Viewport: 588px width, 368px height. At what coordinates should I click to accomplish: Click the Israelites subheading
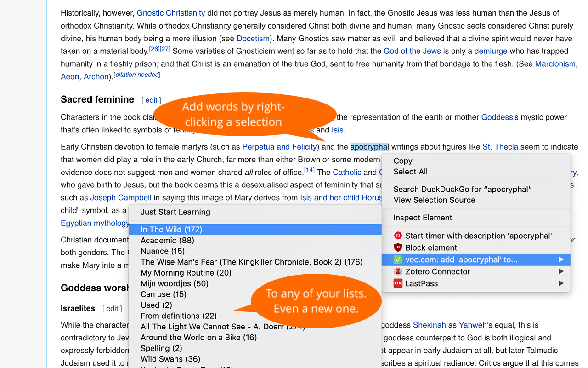[x=78, y=308]
